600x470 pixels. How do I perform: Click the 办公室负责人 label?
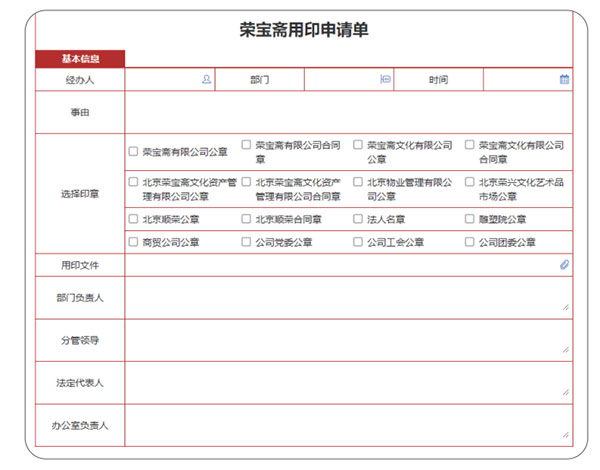click(x=80, y=425)
